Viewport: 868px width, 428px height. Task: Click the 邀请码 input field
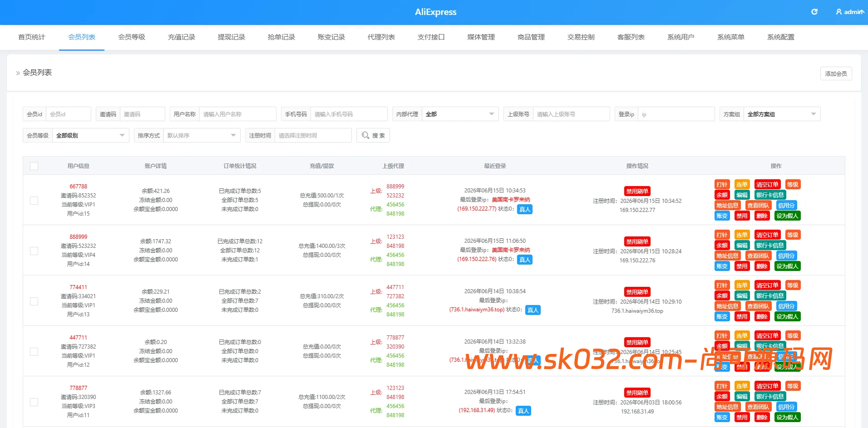pos(143,114)
